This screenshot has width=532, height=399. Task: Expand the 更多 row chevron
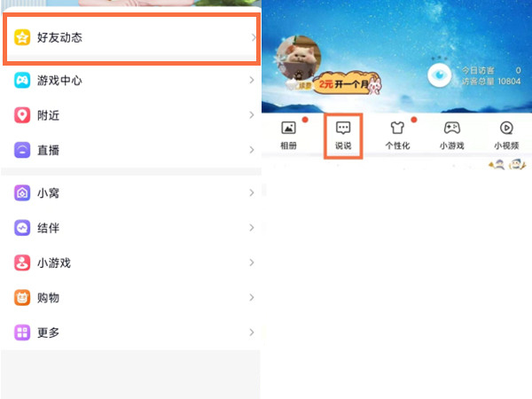click(252, 332)
